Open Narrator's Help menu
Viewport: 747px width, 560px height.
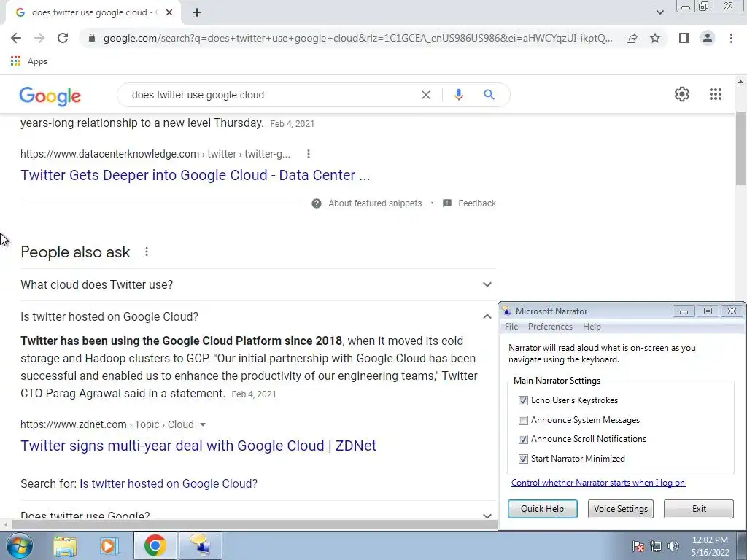592,327
